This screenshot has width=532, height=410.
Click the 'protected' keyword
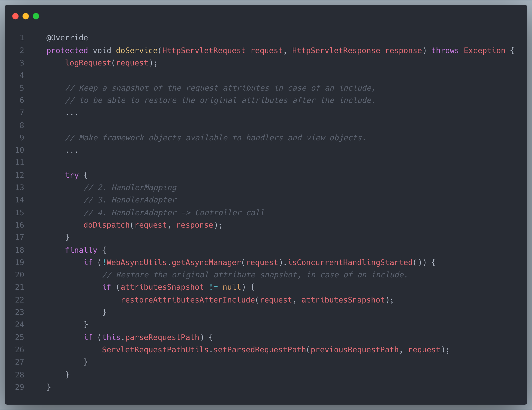67,50
